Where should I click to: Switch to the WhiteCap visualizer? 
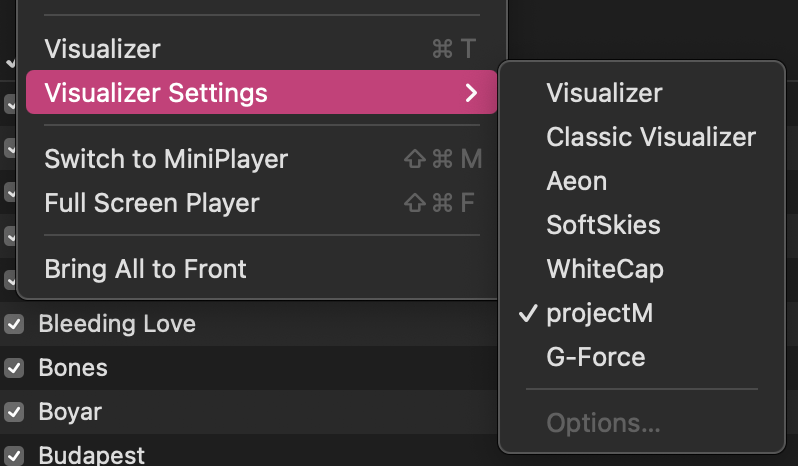[605, 269]
